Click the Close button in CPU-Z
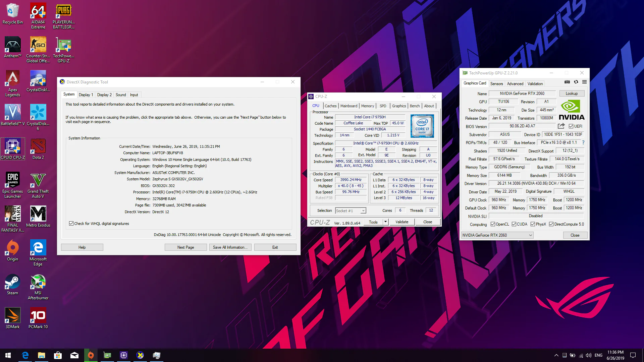644x362 pixels. 428,222
